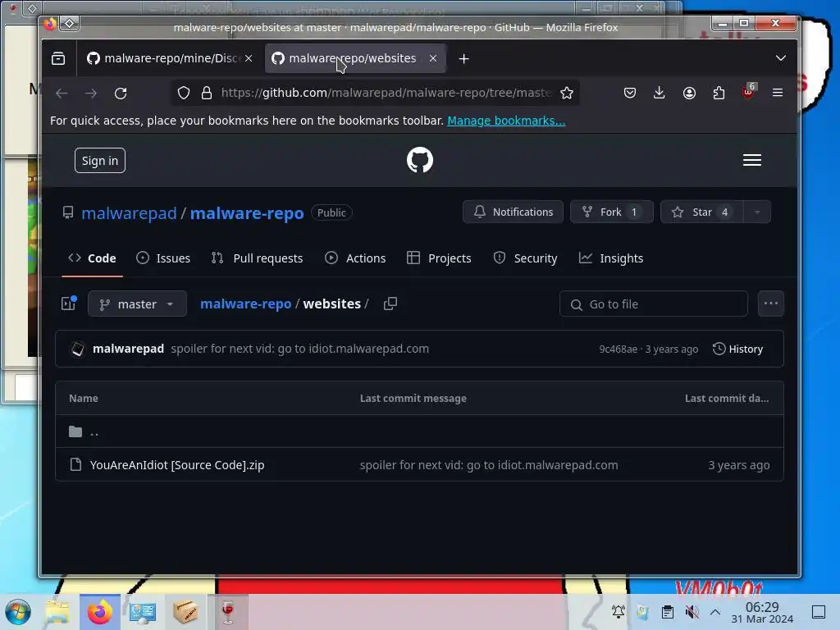Open a new browser tab
This screenshot has width=840, height=630.
pyautogui.click(x=464, y=59)
